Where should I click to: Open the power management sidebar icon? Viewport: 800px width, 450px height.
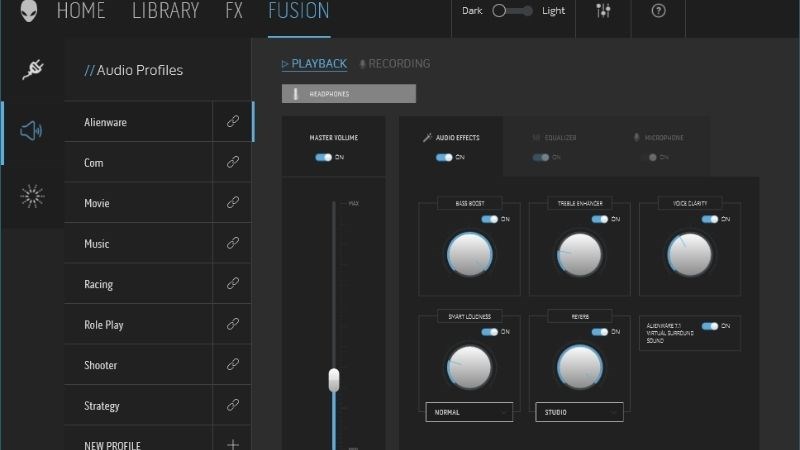coord(32,69)
